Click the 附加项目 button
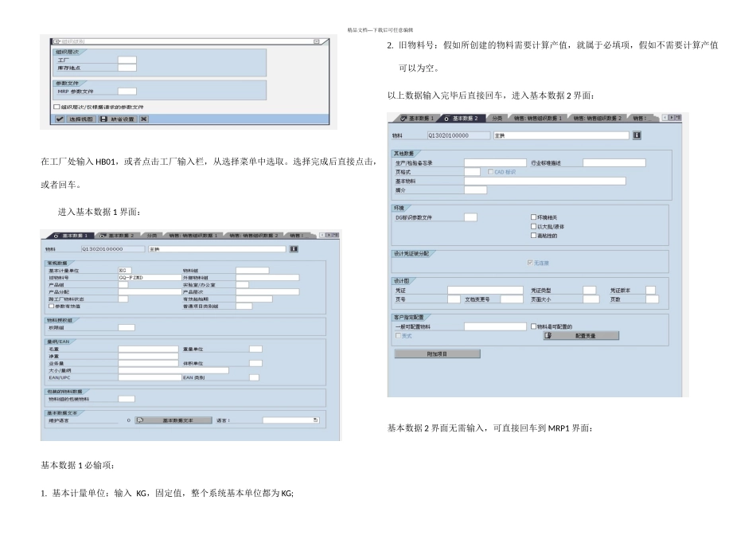This screenshot has height=535, width=756. (x=438, y=354)
